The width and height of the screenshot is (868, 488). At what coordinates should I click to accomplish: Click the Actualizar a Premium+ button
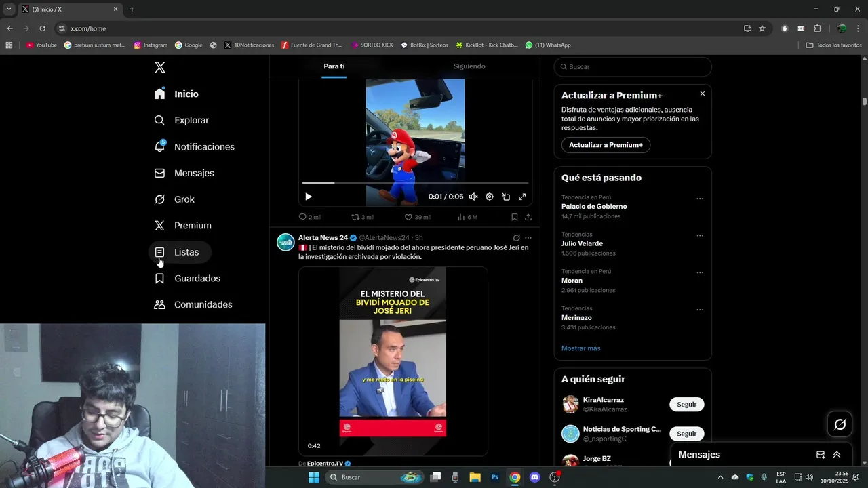click(x=606, y=145)
